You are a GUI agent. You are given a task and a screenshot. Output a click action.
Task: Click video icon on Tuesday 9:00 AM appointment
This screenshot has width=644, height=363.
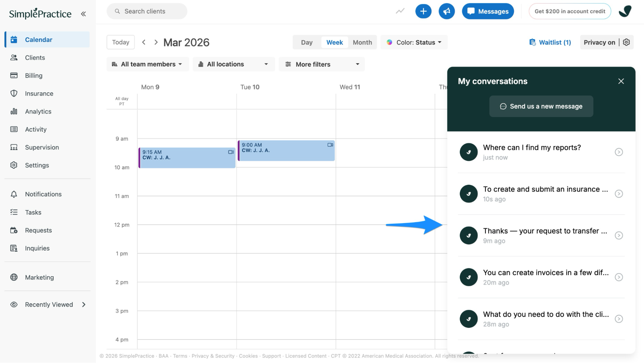tap(330, 145)
